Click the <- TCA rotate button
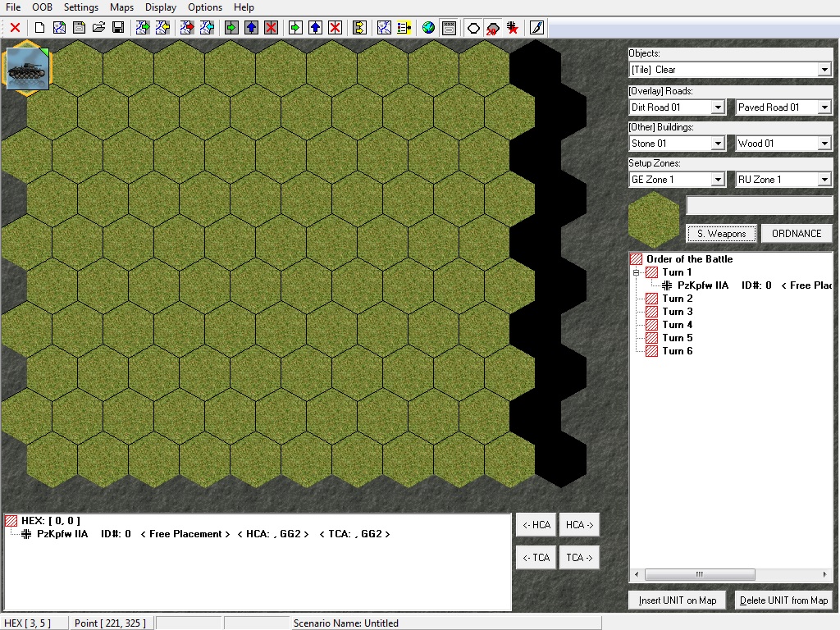Screen dimensions: 840x630 tap(536, 558)
